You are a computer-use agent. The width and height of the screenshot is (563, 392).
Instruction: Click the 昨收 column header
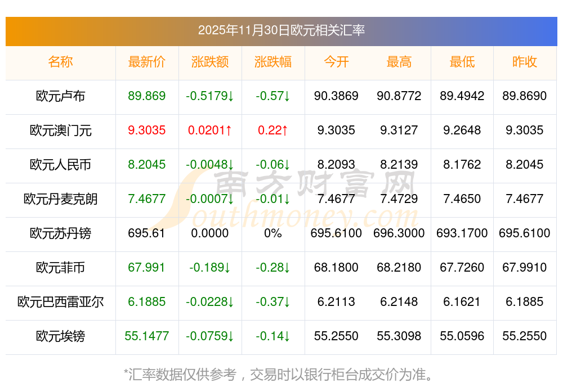[x=524, y=62]
